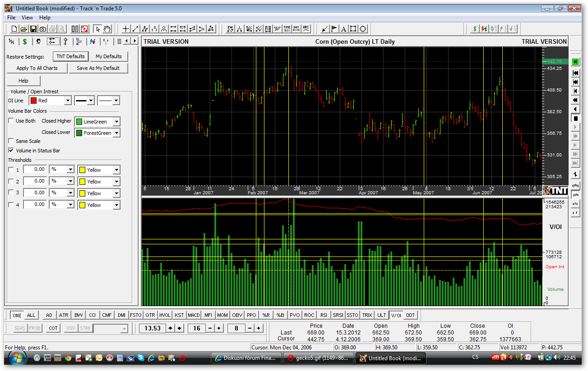Enable the Use Both checkbox
The width and height of the screenshot is (588, 371).
(11, 121)
